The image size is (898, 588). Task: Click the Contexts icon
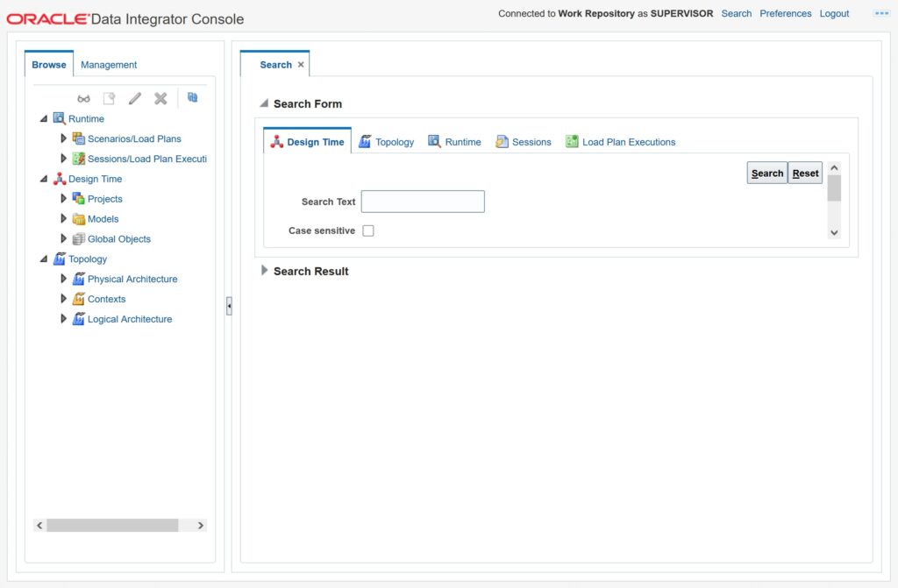[78, 299]
